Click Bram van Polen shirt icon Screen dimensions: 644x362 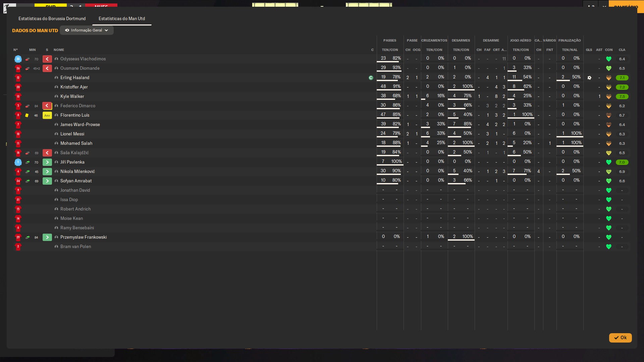[x=18, y=247]
